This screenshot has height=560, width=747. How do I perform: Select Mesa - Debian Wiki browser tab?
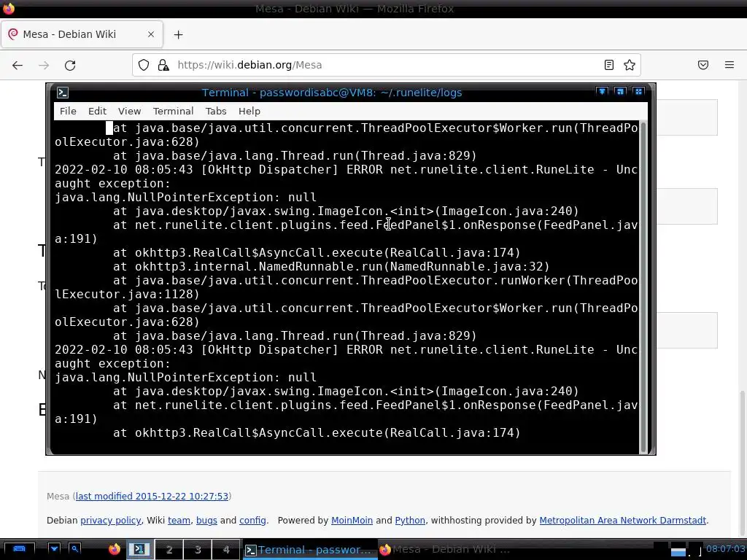pos(82,34)
